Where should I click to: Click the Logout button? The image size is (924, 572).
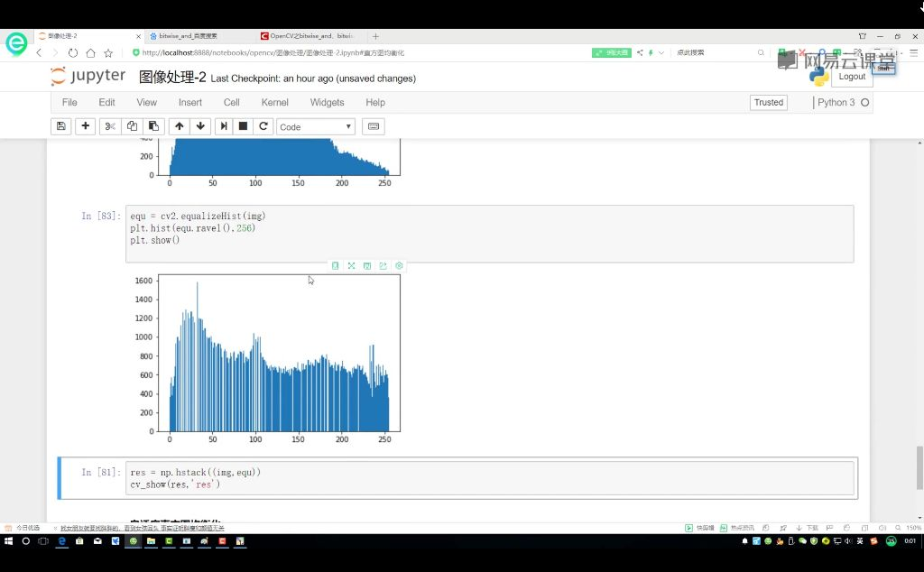click(852, 77)
